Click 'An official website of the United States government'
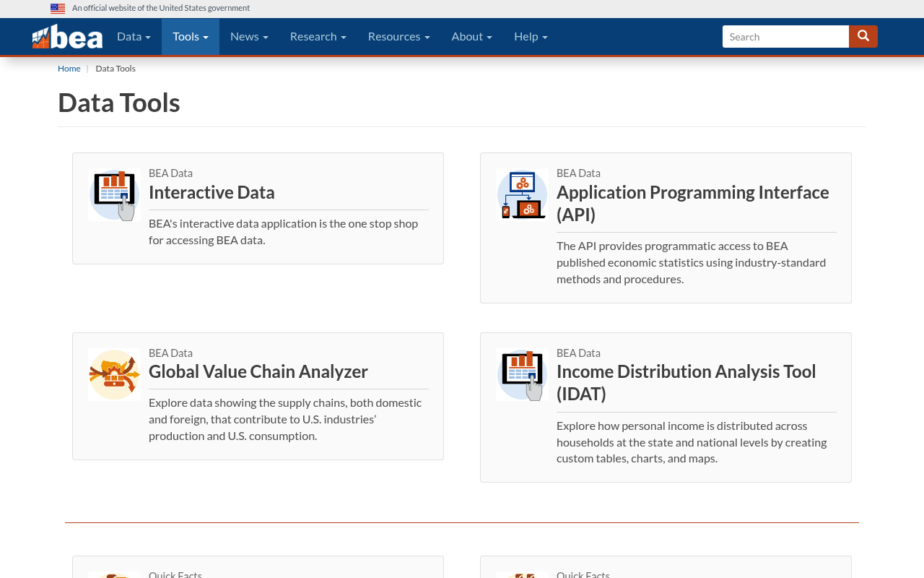The height and width of the screenshot is (578, 924). 161,8
